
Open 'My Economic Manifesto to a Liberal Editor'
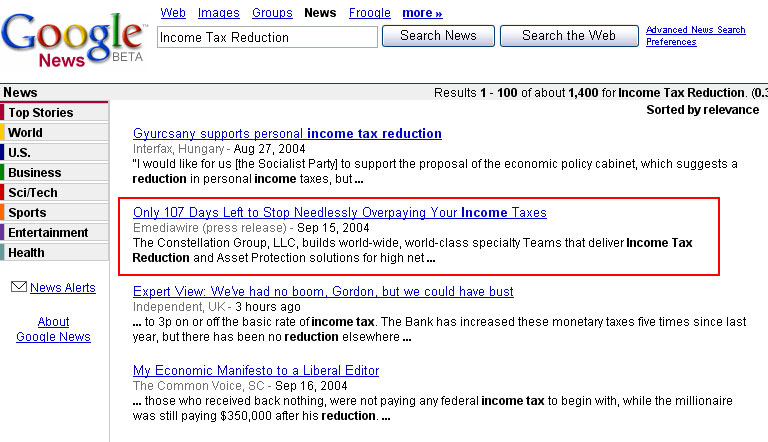[x=256, y=370]
